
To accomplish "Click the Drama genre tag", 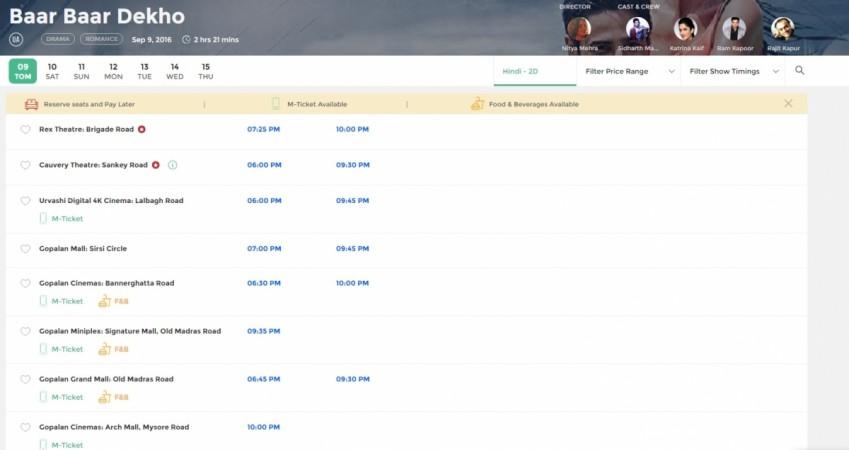I will 58,39.
